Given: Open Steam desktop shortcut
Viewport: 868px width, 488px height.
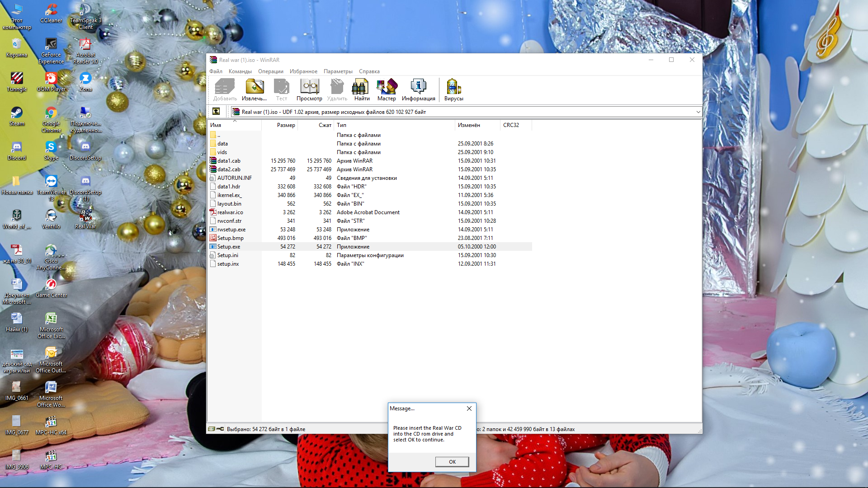Looking at the screenshot, I should pyautogui.click(x=17, y=116).
